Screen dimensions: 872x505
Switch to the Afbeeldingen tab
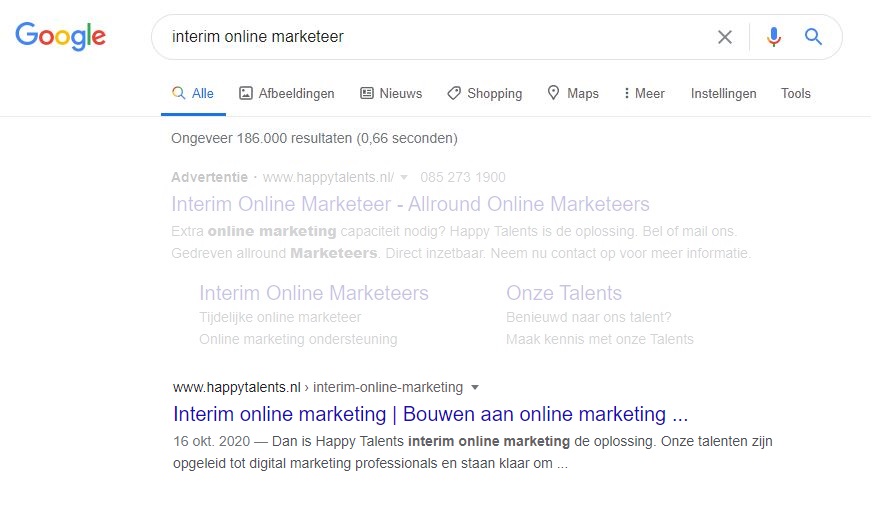pos(287,93)
